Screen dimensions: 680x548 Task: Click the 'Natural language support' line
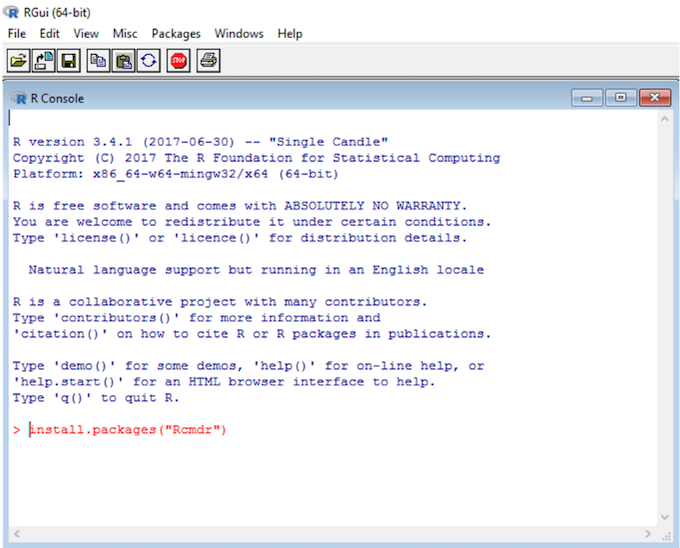pyautogui.click(x=256, y=270)
